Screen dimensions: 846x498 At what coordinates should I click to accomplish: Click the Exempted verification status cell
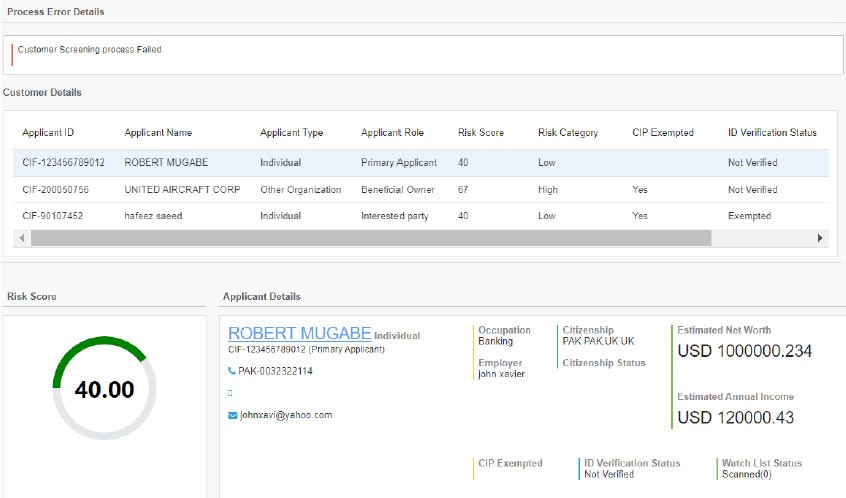click(749, 216)
